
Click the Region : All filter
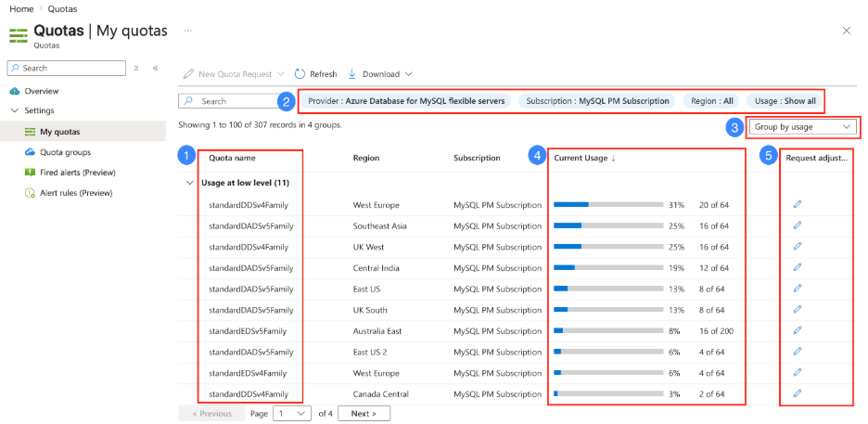pyautogui.click(x=711, y=101)
